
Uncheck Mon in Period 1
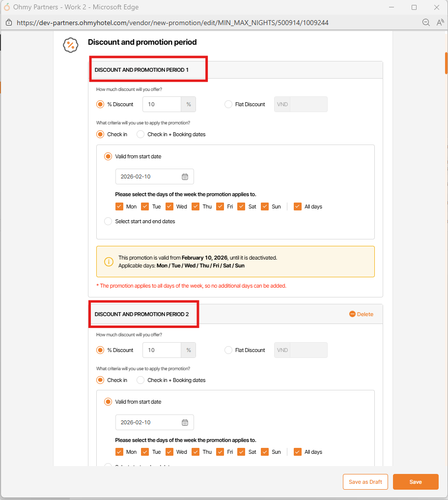[x=119, y=206]
